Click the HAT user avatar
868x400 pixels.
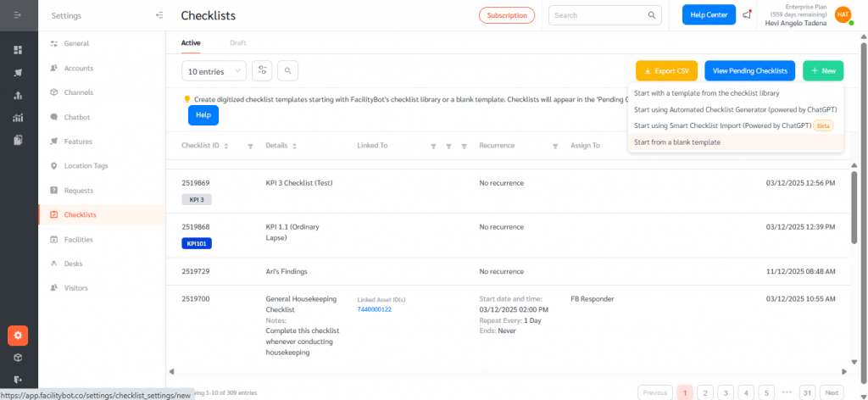coord(842,14)
